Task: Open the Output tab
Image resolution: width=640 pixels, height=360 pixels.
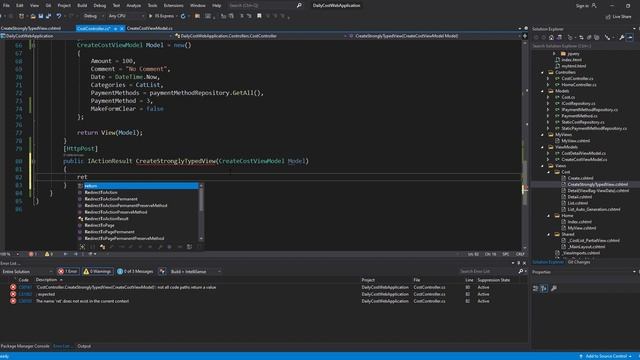Action: click(x=84, y=346)
